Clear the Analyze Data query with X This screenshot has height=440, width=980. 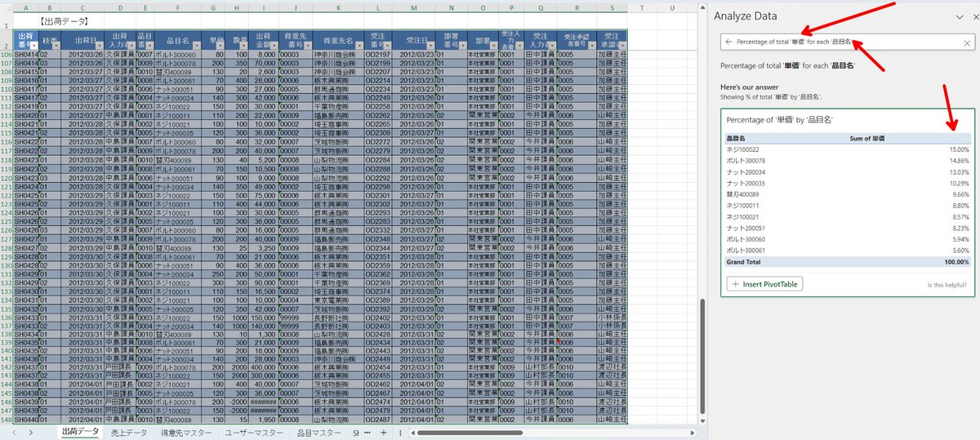966,42
